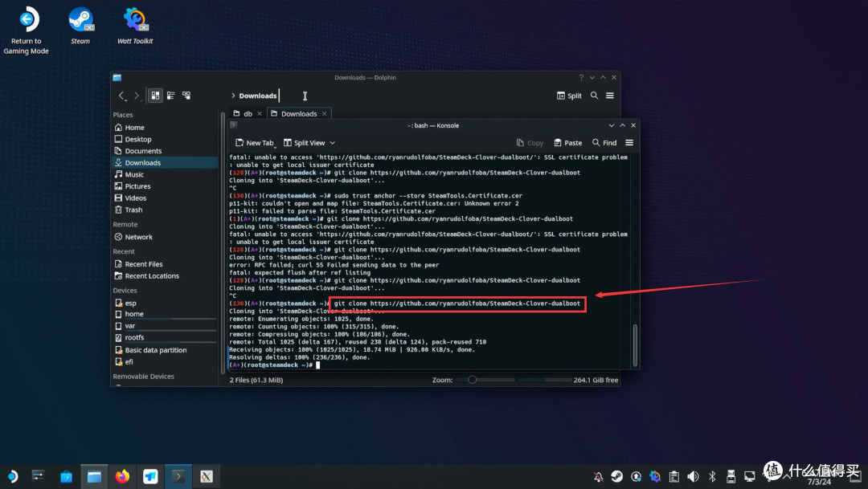Open clipboard tray icon
The width and height of the screenshot is (868, 489).
pos(674,476)
